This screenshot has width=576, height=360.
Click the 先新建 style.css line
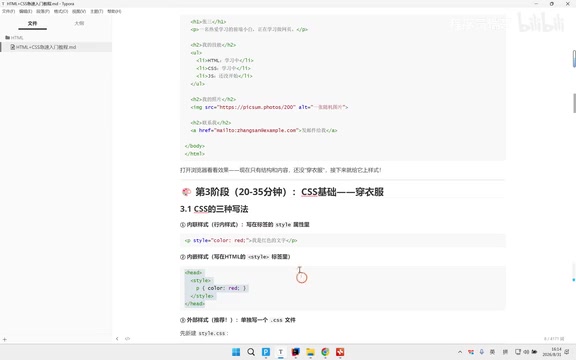(x=204, y=333)
